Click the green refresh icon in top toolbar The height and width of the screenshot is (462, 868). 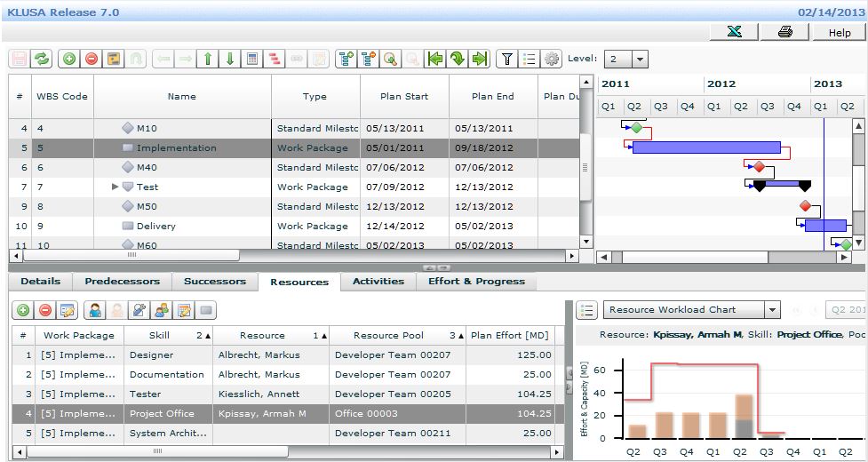[x=41, y=59]
